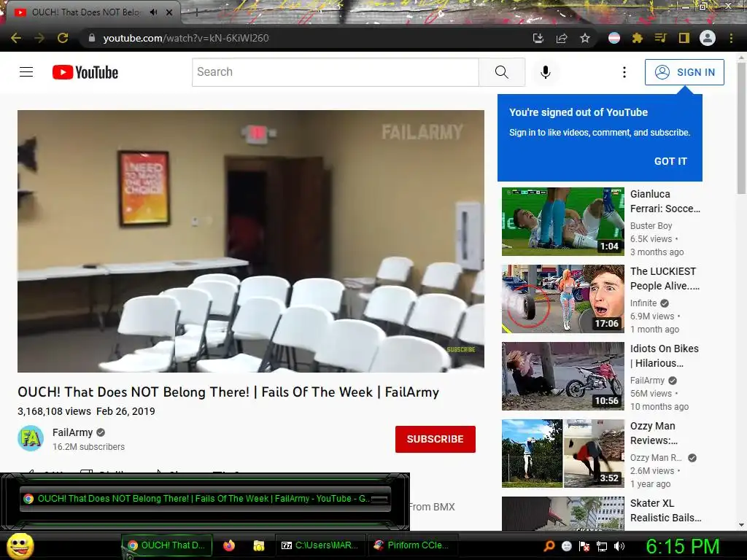Click the Chrome window preview popup title
Screen dimensions: 747x560
point(205,499)
